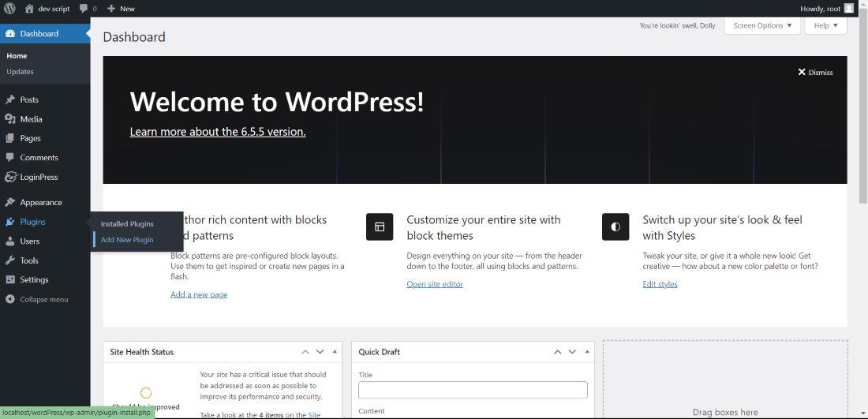Toggle Site Health Status panel collapse triangle
Screen dimensions: 868x419
click(335, 352)
